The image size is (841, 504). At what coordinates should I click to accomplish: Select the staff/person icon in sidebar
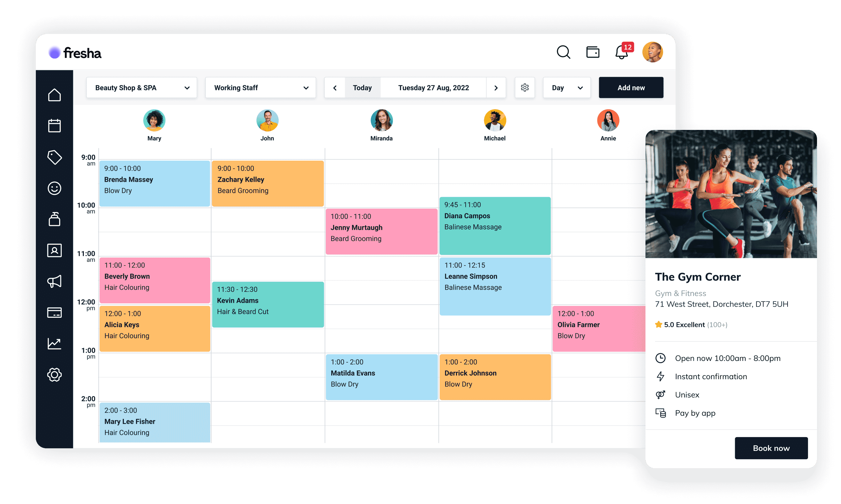pos(54,250)
